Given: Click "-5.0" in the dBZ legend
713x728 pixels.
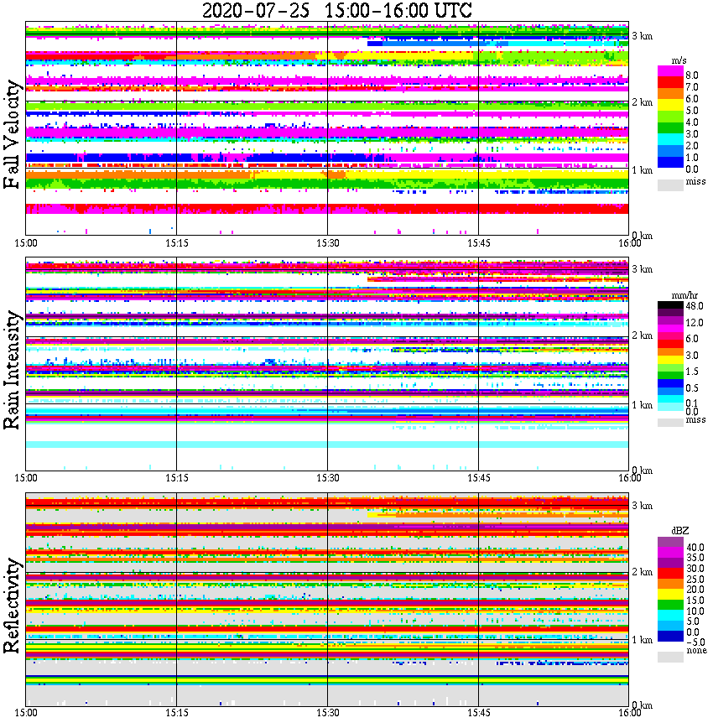Looking at the screenshot, I should (x=695, y=642).
